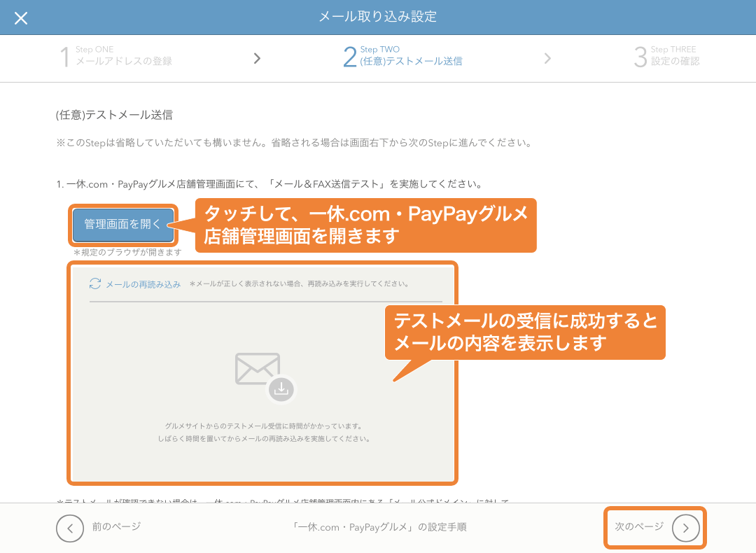
Task: Click the text しばらく時間を置いてから reload instruction
Action: pyautogui.click(x=264, y=439)
